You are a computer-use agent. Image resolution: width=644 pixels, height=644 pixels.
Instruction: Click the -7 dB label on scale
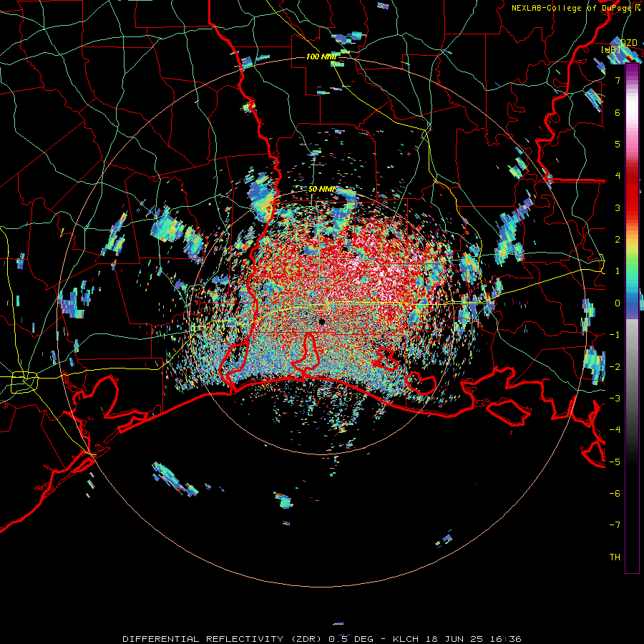[615, 525]
